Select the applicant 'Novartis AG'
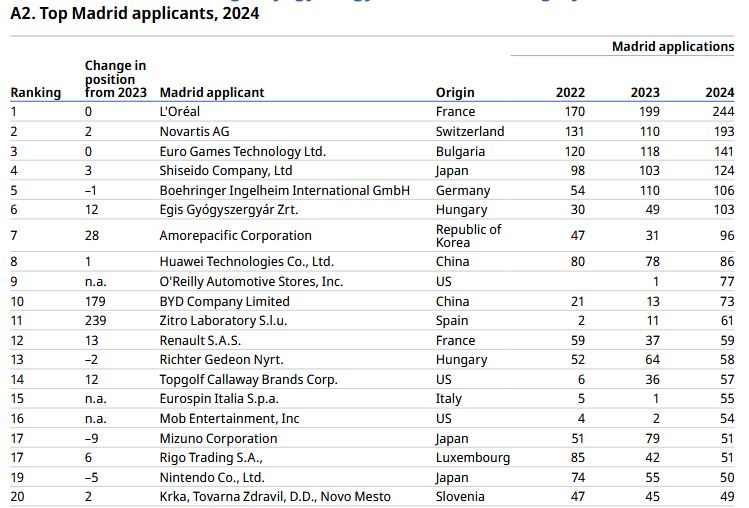749x508 pixels. click(x=194, y=131)
